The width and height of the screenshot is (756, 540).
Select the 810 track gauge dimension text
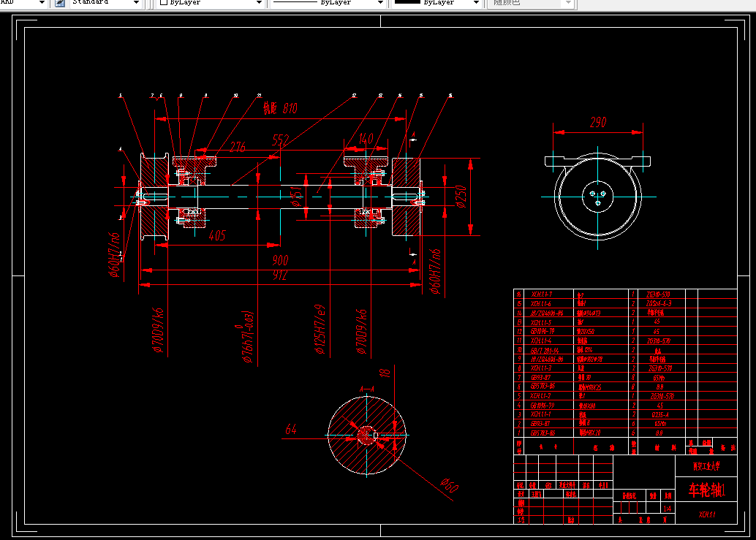280,108
